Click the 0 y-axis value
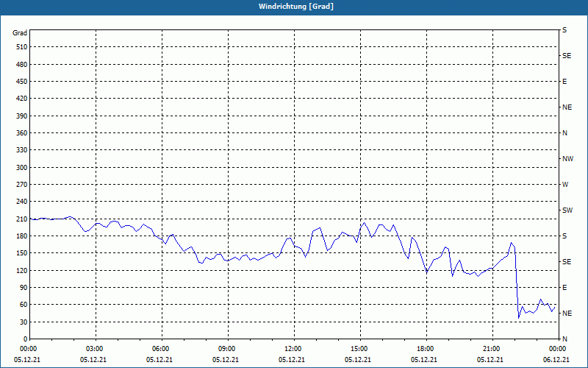Screen dimensions: 588x368 click(x=26, y=339)
